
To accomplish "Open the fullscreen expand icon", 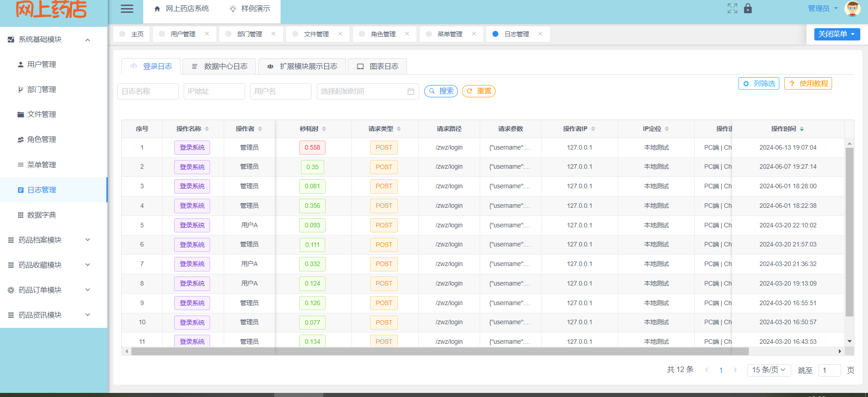I will pyautogui.click(x=733, y=8).
